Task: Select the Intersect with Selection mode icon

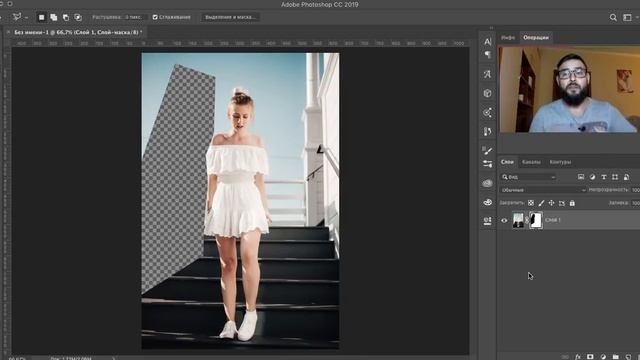Action: [78, 17]
